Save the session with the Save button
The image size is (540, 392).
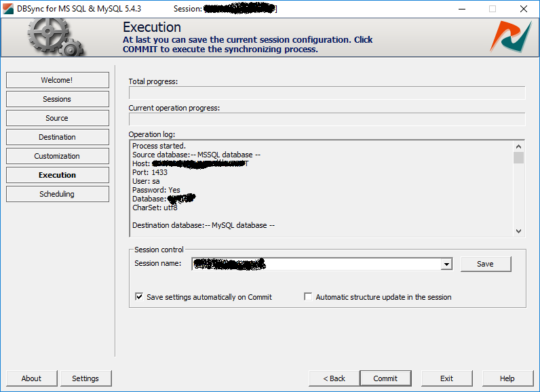coord(486,264)
